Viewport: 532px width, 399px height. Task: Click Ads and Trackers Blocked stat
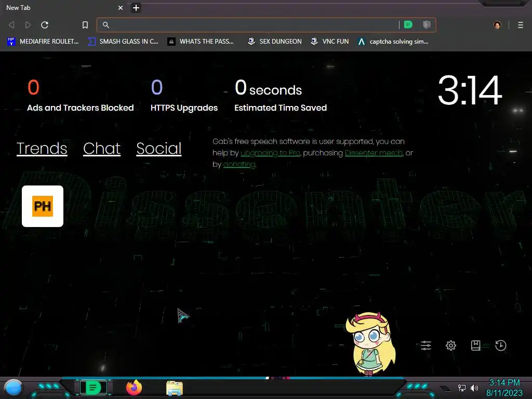coord(81,96)
